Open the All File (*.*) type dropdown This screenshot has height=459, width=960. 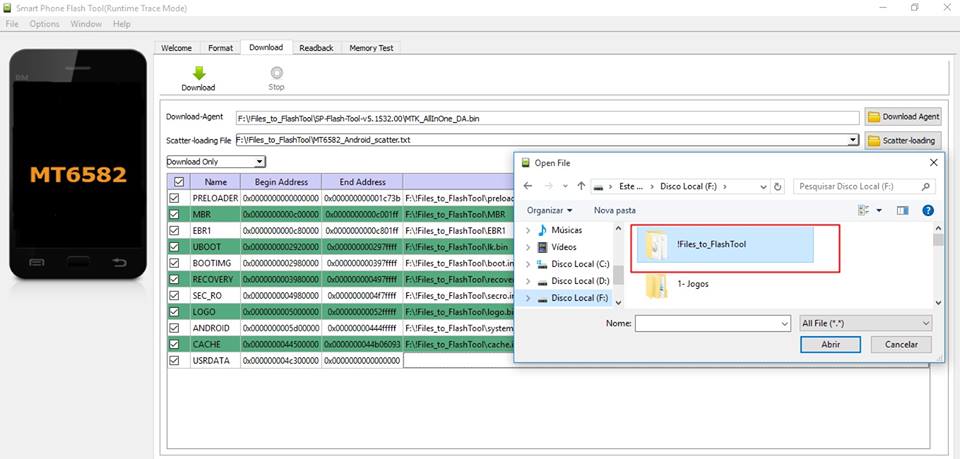(x=866, y=323)
